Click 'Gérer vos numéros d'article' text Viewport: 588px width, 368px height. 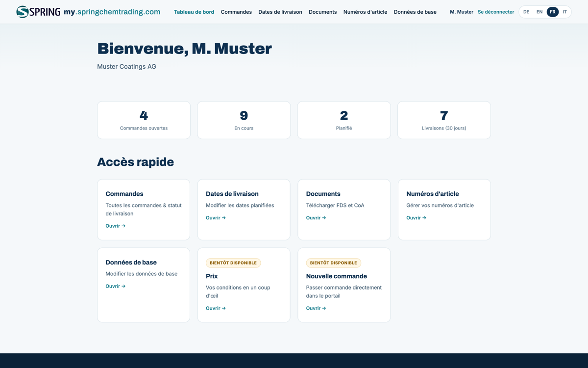point(440,206)
